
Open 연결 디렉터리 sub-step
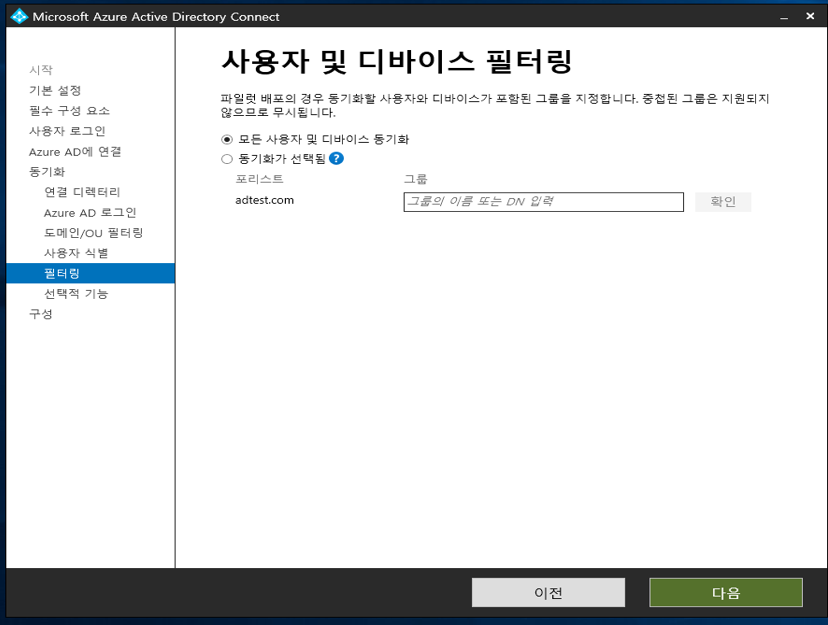click(82, 192)
